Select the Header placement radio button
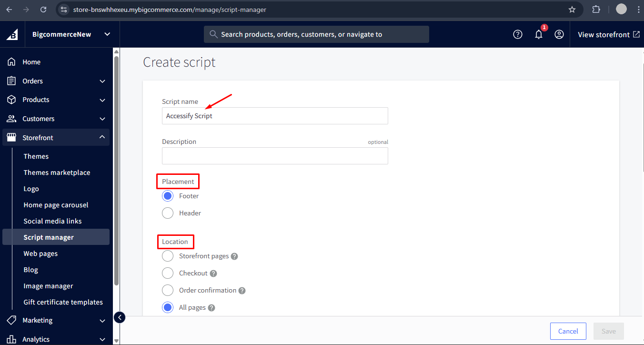This screenshot has height=345, width=644. (167, 213)
